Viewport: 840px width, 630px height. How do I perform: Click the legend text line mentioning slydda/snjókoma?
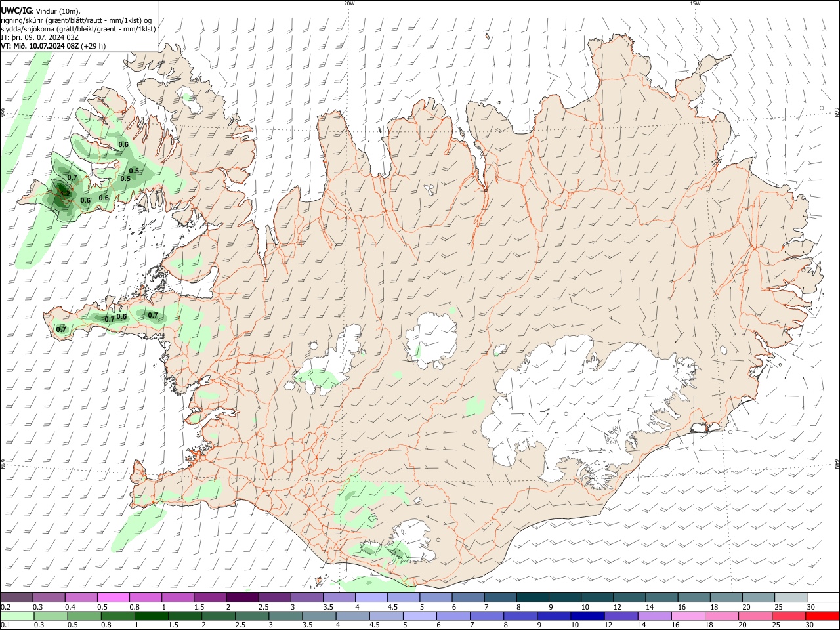(x=79, y=29)
